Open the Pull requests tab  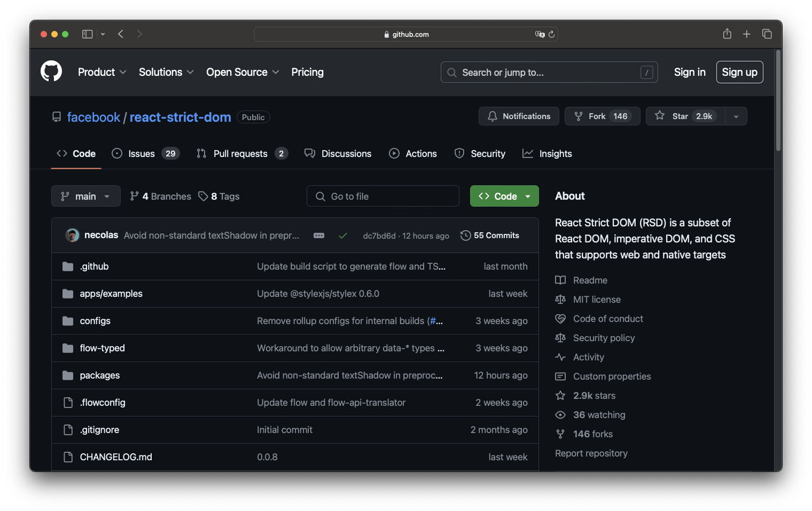[242, 154]
